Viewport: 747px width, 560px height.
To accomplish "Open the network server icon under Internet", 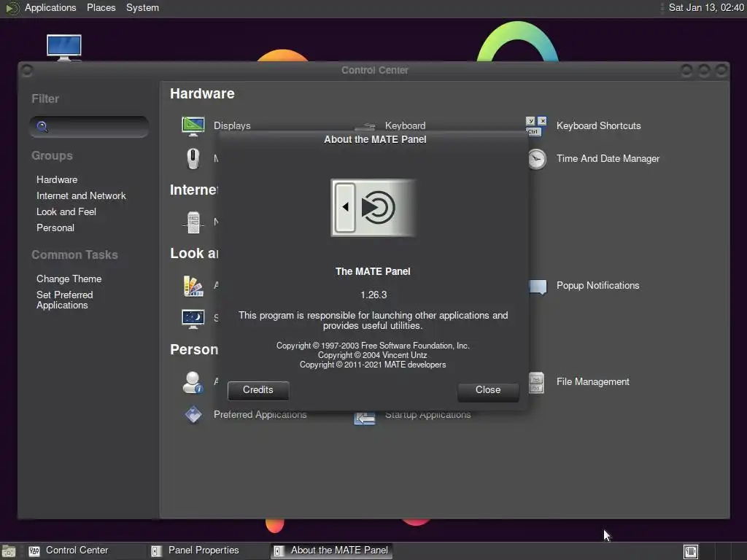I will tap(193, 222).
